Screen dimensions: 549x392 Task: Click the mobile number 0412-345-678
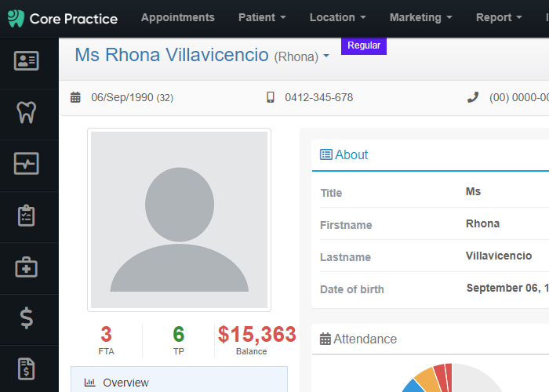coord(319,97)
